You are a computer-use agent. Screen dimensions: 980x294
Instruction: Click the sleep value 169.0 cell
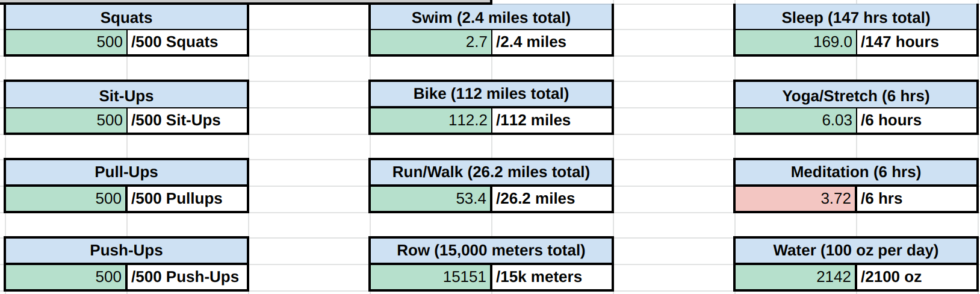point(796,42)
